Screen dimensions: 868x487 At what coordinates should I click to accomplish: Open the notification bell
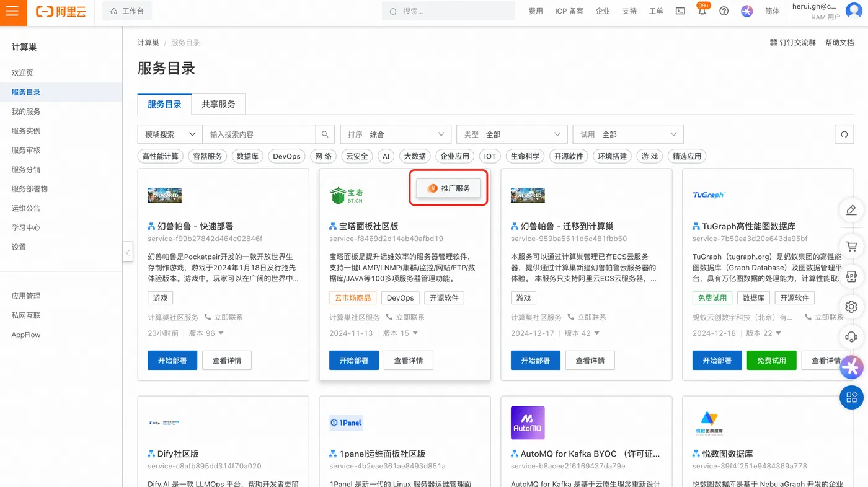(x=702, y=11)
